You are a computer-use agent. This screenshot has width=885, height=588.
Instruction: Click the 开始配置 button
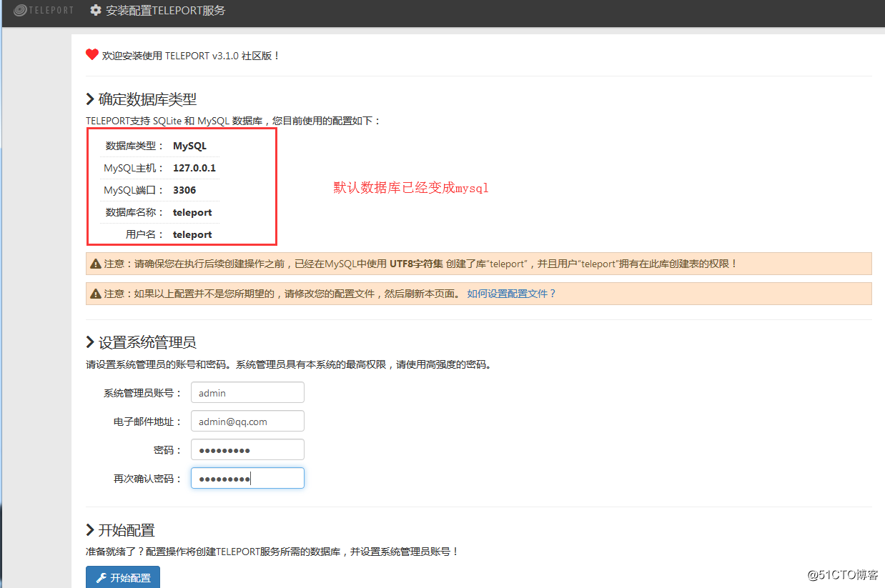tap(123, 577)
